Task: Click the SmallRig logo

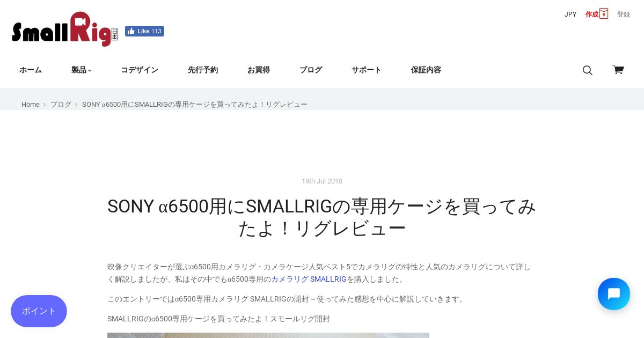Action: (x=65, y=29)
